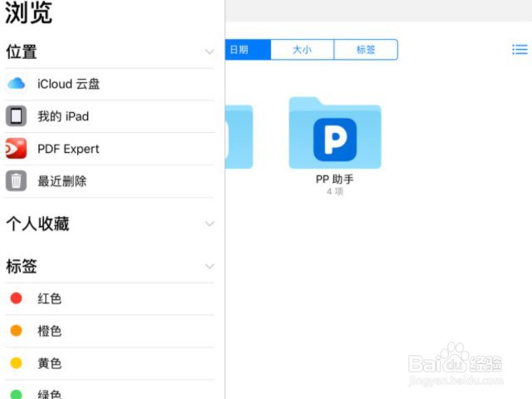
Task: Open the iCloud 云盘 cloud icon
Action: pyautogui.click(x=16, y=83)
